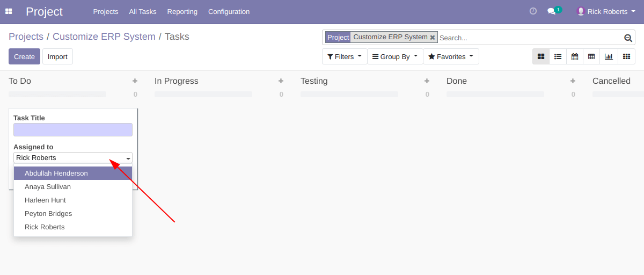Switch to graph view
This screenshot has height=275, width=644.
coord(609,56)
